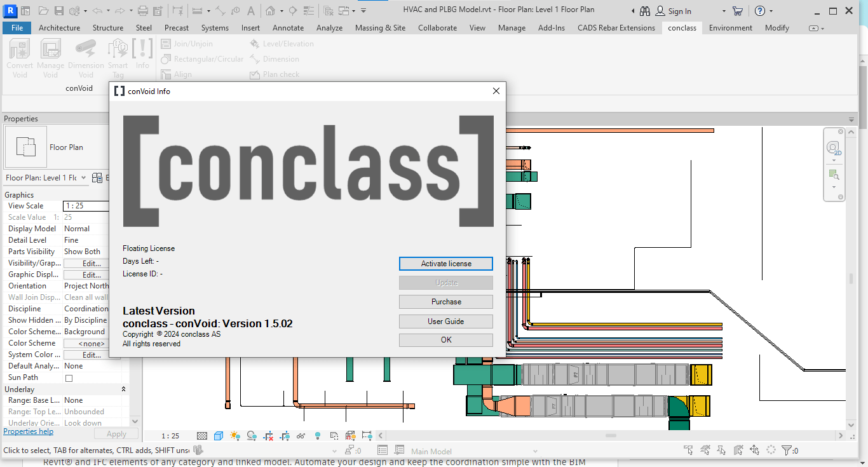The width and height of the screenshot is (868, 467).
Task: Click the binoculars search icon in title bar
Action: tap(645, 11)
